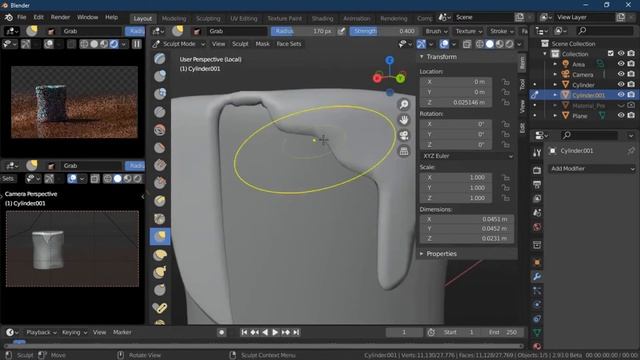Open the File menu
Screen dimensions: 640x360
pos(22,17)
